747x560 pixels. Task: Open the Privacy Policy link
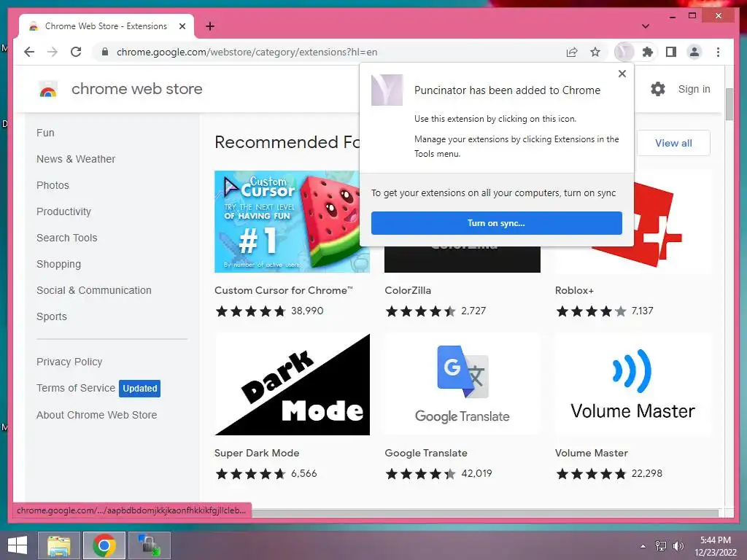(x=69, y=362)
